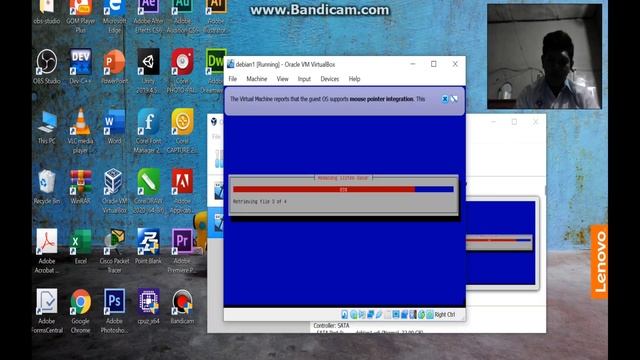Select the Adobe After Effects shortcut
640x360 pixels.
click(148, 16)
